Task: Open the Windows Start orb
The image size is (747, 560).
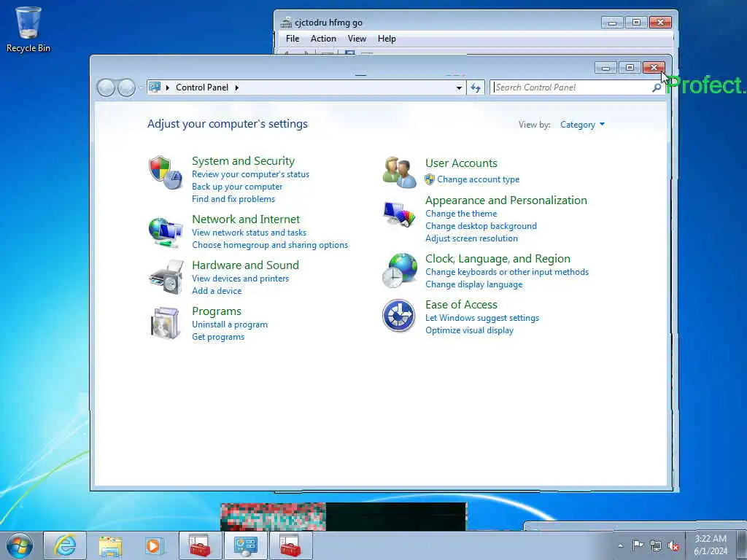Action: 20,545
